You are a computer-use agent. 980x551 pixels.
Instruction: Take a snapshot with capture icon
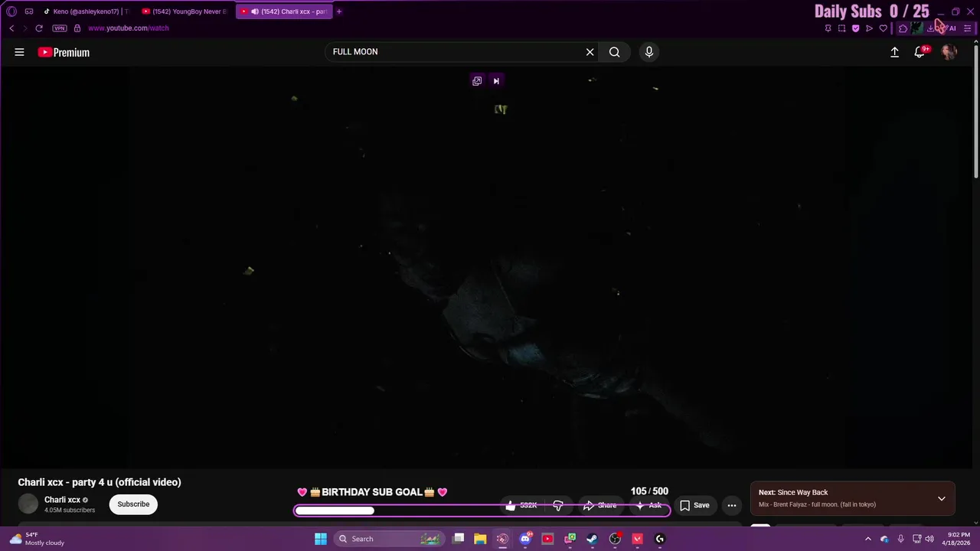coord(841,28)
